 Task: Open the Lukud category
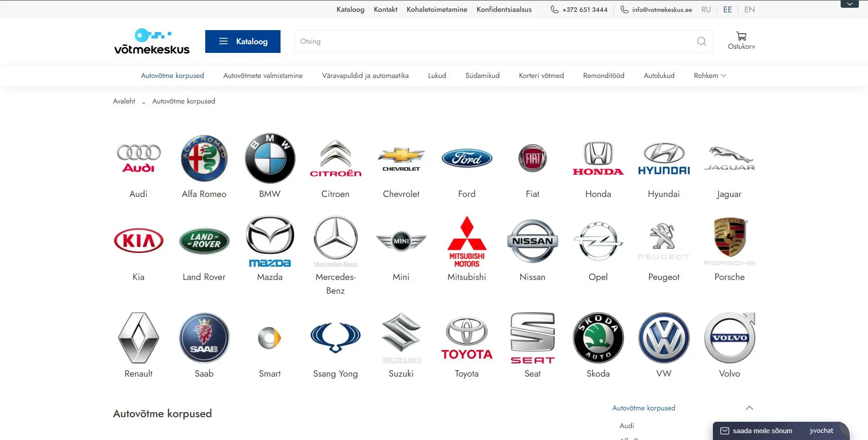coord(437,76)
